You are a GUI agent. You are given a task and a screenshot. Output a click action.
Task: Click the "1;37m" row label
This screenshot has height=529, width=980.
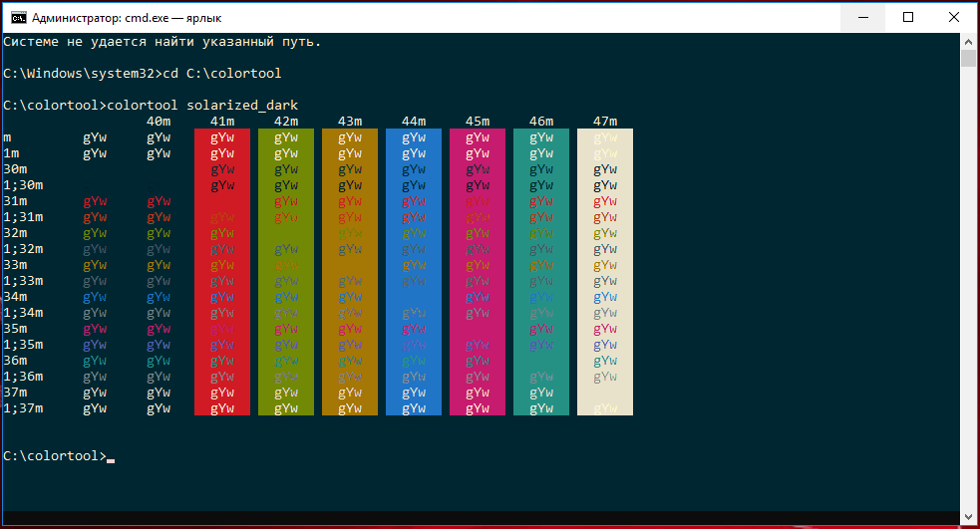(23, 408)
